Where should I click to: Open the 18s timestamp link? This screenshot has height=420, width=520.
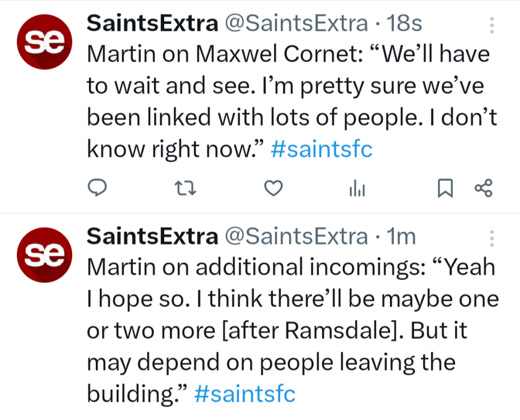pos(405,24)
